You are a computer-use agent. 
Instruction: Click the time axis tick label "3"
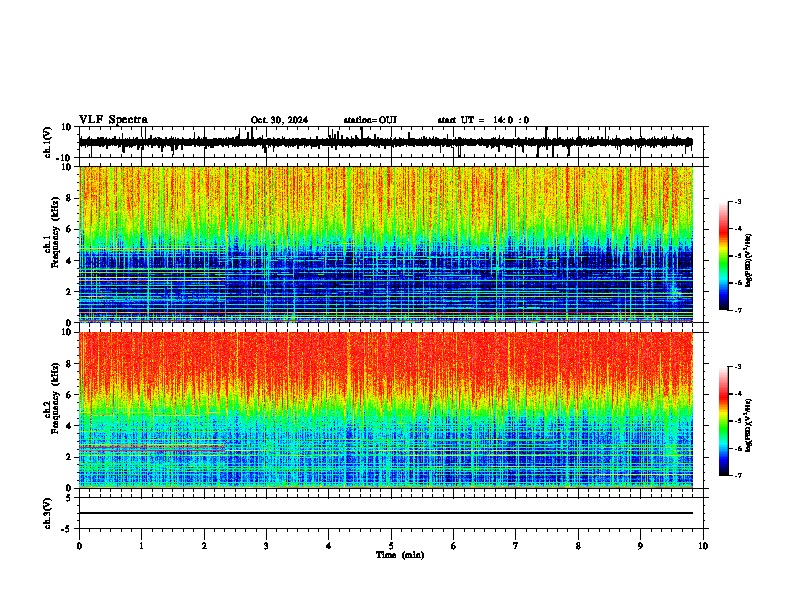(x=266, y=546)
